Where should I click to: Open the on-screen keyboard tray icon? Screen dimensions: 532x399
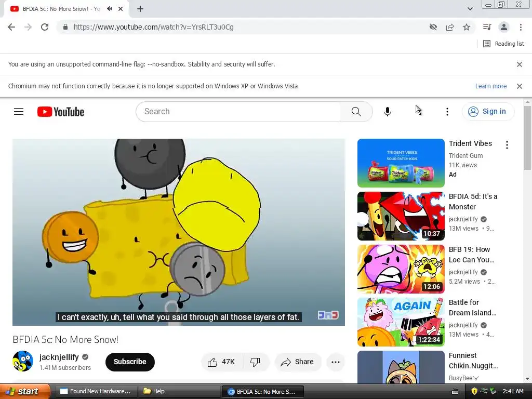pos(455,392)
